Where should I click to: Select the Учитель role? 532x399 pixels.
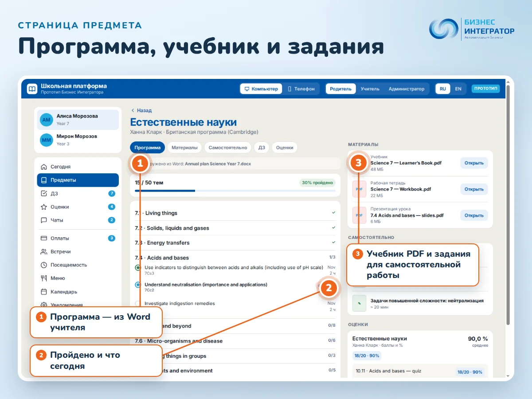(x=370, y=89)
